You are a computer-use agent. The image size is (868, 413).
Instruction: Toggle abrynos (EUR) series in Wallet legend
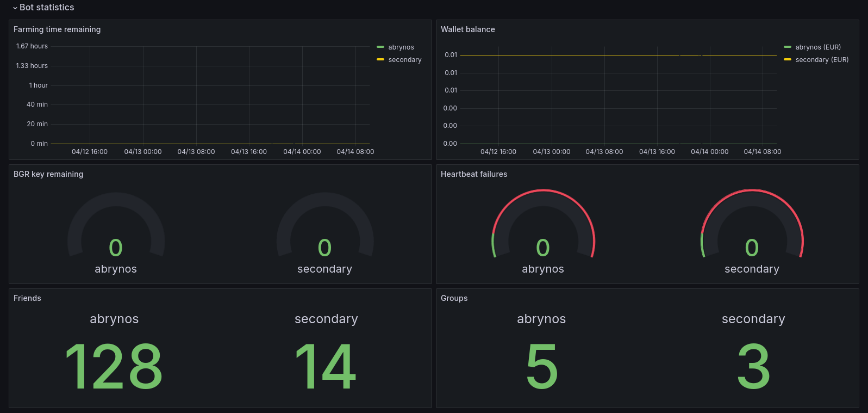[x=818, y=47]
